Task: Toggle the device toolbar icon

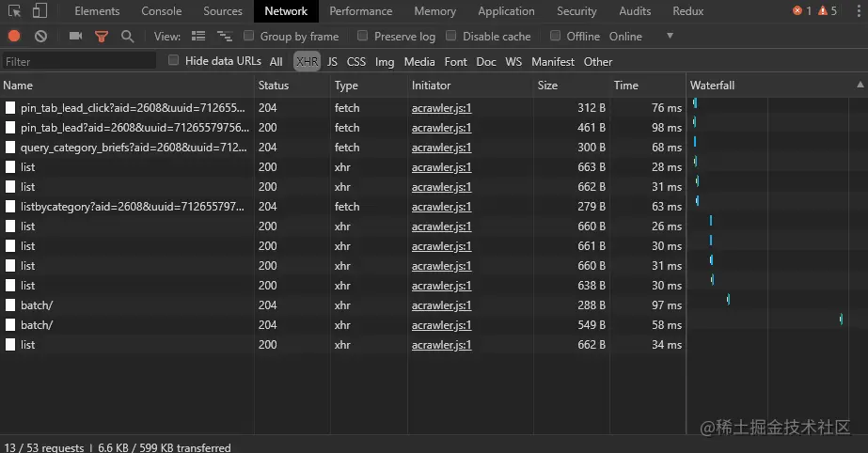Action: pos(39,11)
